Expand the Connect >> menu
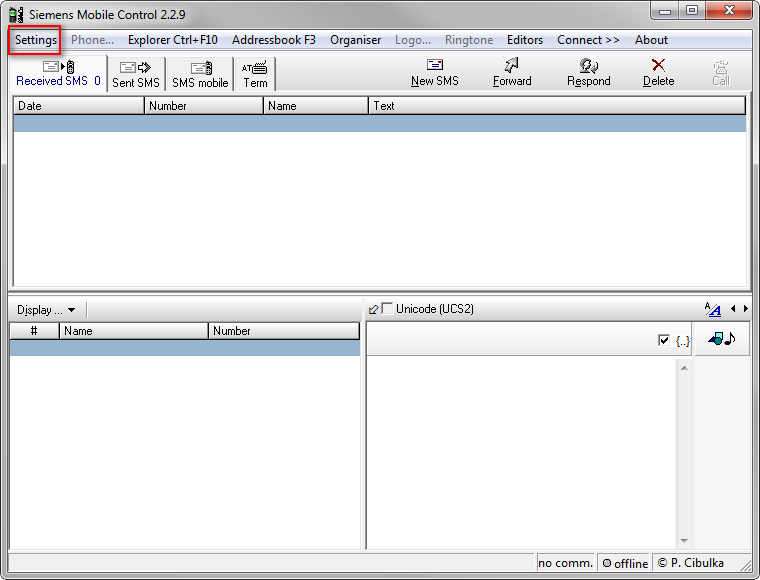Image resolution: width=760 pixels, height=580 pixels. [x=588, y=40]
